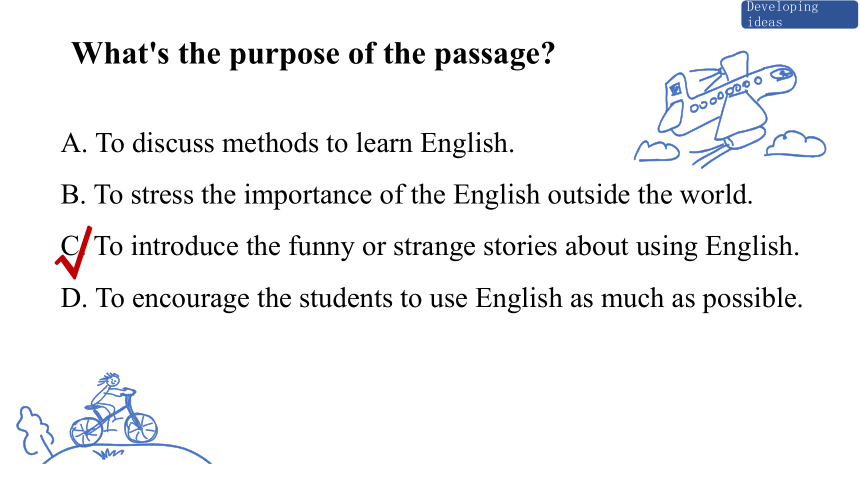Click the airplane's tail fin
This screenshot has width=860, height=484.
pos(676,90)
